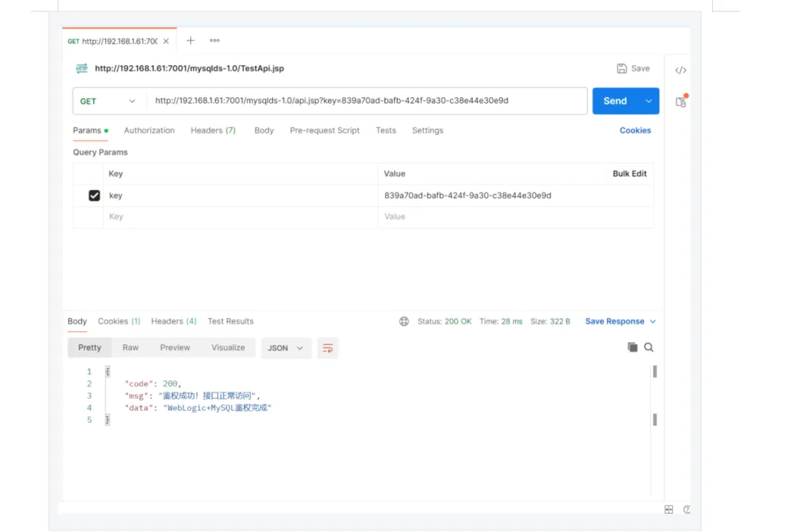Click the empty Key placeholder field
Screen dimensions: 785x532
240,217
